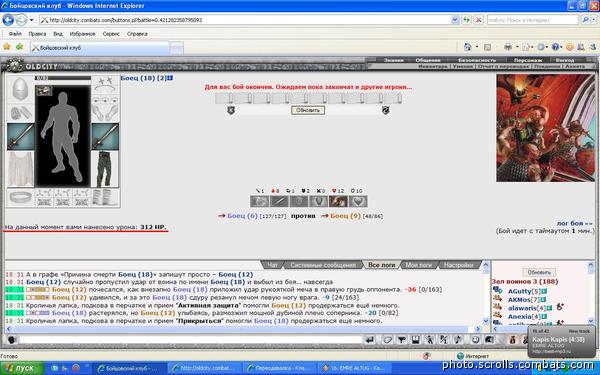
Task: Open the Пуск start button
Action: [22, 368]
